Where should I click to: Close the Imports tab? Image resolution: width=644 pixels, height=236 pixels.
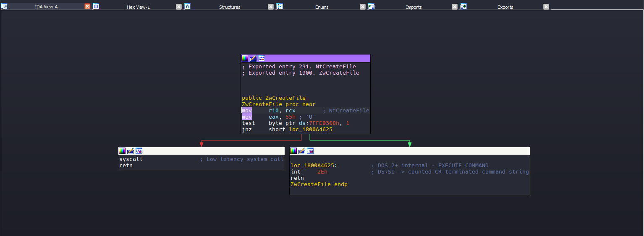[x=455, y=6]
